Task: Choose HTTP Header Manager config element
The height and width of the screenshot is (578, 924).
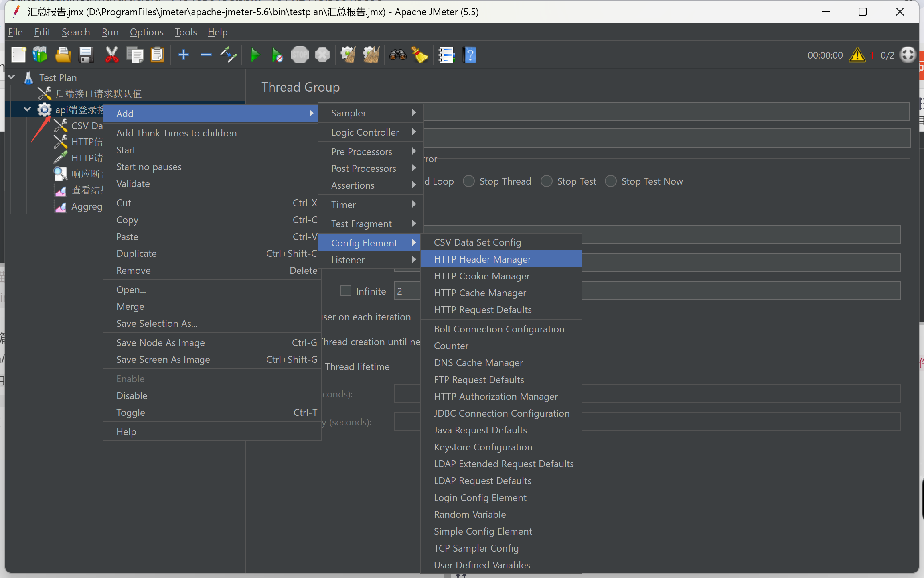Action: (501, 259)
